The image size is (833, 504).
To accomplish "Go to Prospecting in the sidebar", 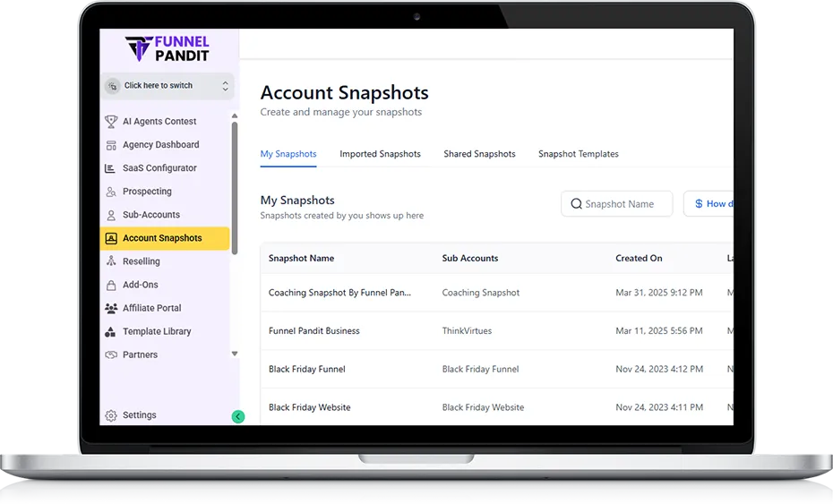I will point(147,192).
